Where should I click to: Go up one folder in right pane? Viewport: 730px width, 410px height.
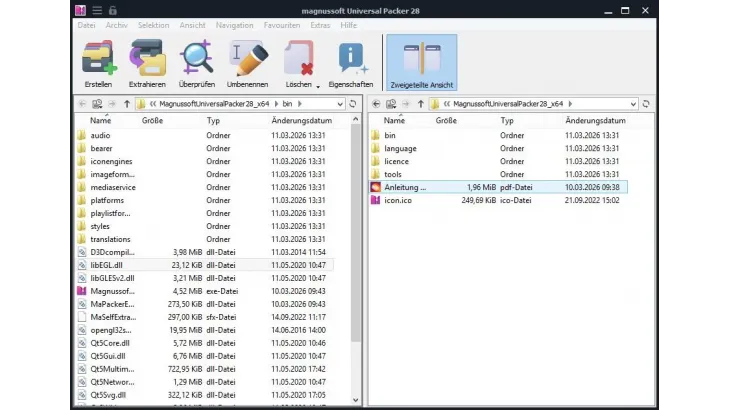(x=421, y=103)
